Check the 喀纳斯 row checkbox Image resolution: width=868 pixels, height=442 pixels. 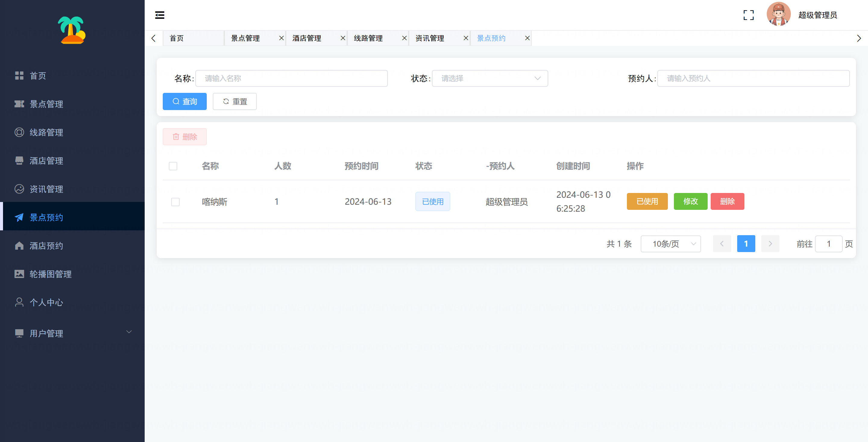pyautogui.click(x=175, y=202)
